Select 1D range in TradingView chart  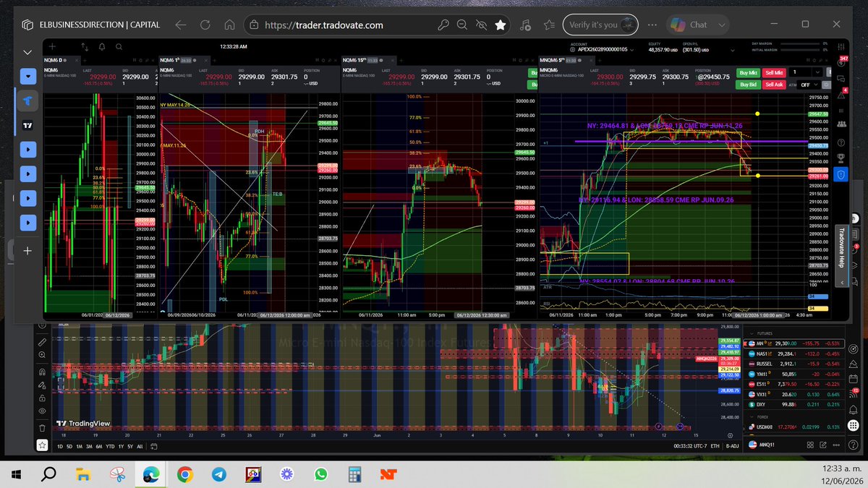(61, 446)
